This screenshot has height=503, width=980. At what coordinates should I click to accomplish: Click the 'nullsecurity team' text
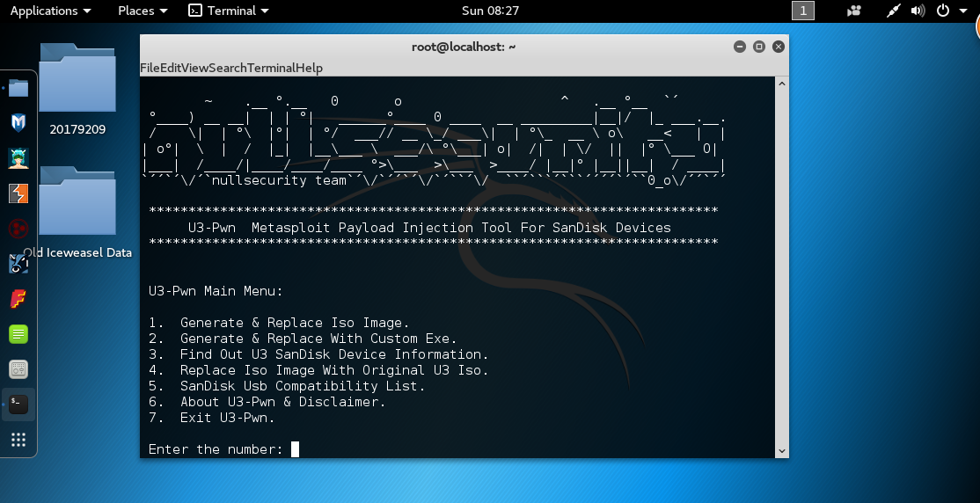click(x=279, y=180)
